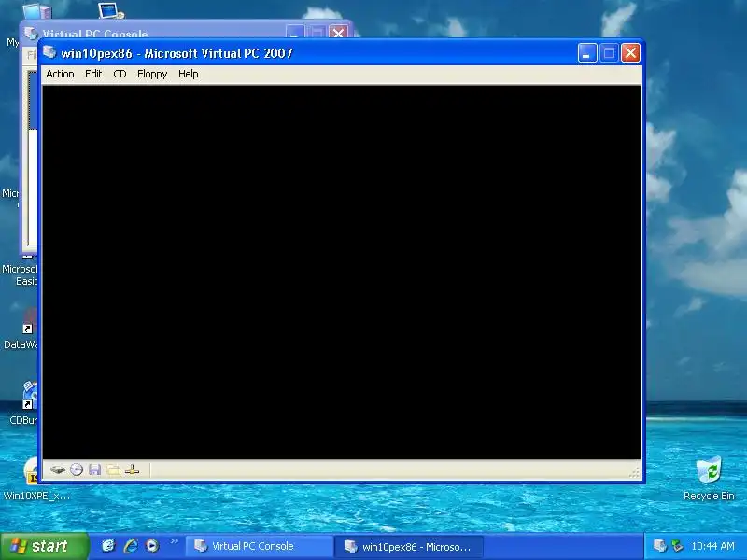Click the win10pex86 window title icon
This screenshot has height=560, width=747.
click(x=50, y=52)
